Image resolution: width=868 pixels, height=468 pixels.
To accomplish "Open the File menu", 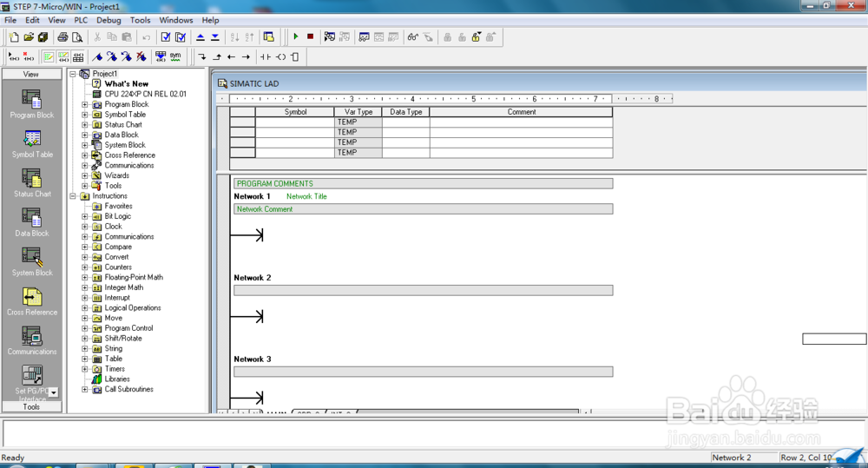I will 10,20.
